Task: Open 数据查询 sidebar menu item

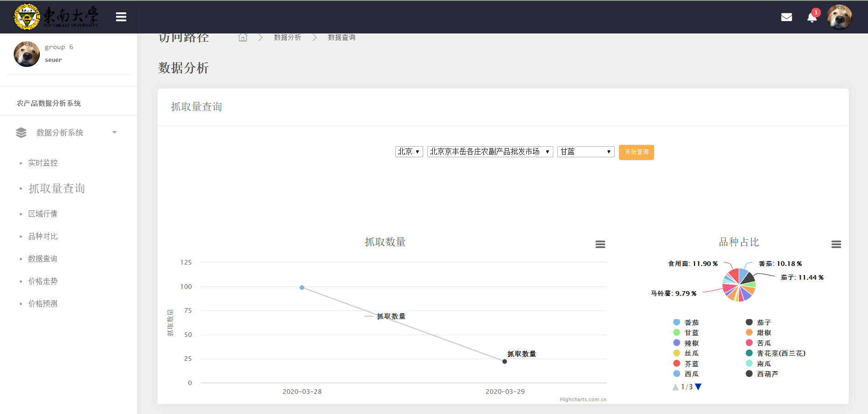Action: click(43, 259)
